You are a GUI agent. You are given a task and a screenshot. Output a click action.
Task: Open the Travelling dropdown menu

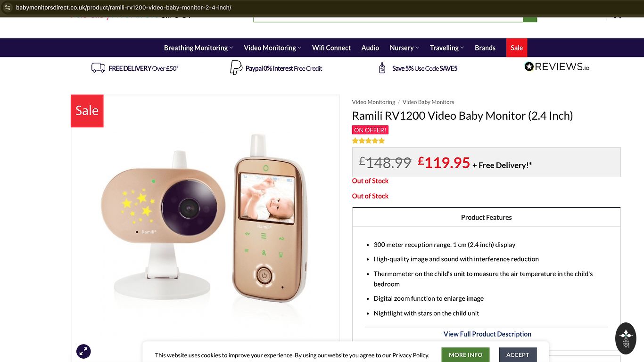click(x=446, y=48)
